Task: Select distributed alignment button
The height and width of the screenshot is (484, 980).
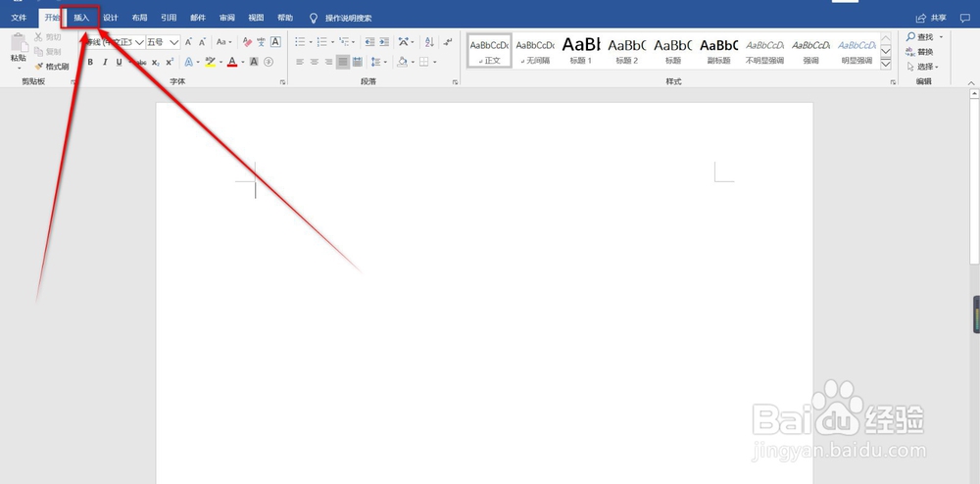Action: pos(358,62)
